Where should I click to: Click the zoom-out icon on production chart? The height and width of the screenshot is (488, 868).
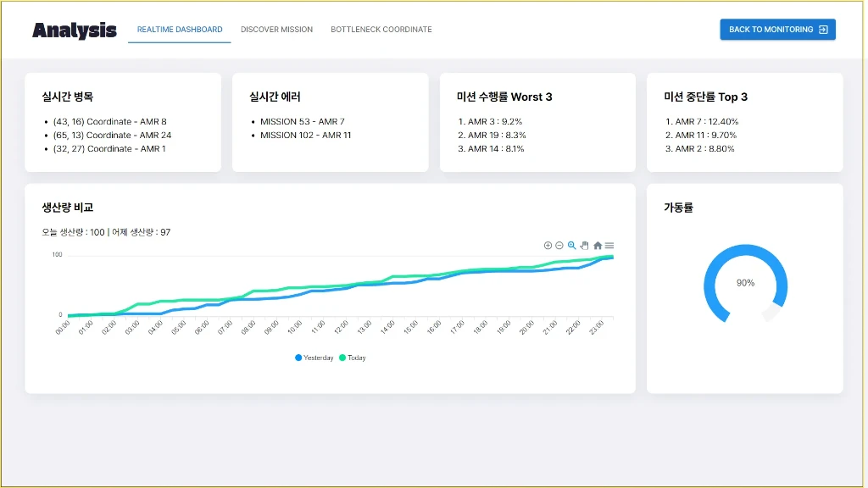559,246
